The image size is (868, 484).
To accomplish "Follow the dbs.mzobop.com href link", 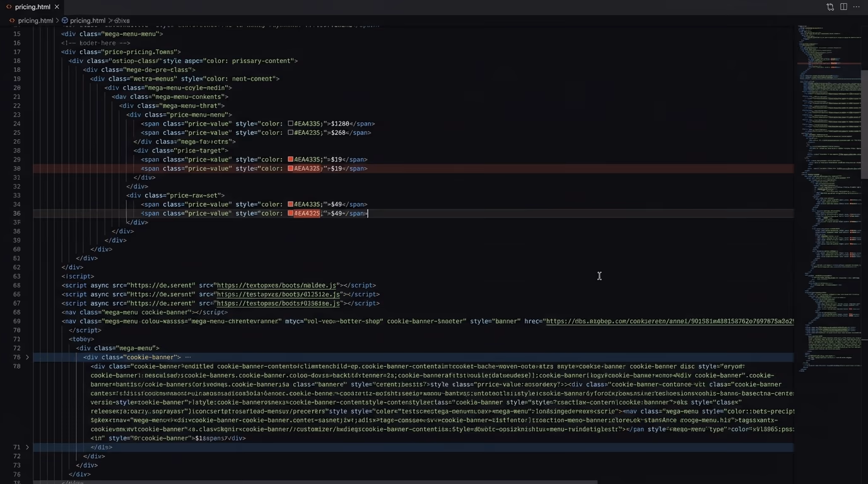I will [669, 321].
